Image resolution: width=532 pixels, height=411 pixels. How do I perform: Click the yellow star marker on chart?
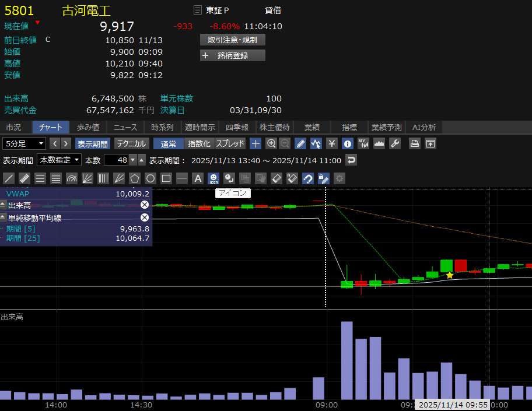(449, 275)
